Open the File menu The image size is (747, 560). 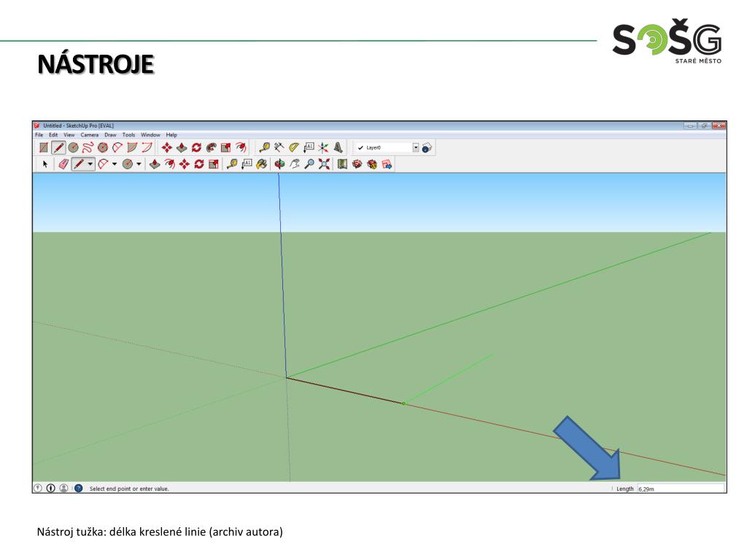click(x=39, y=135)
